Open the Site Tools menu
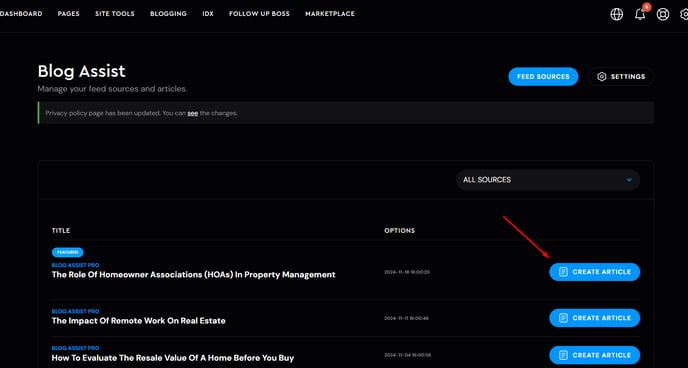The height and width of the screenshot is (368, 688). (115, 14)
